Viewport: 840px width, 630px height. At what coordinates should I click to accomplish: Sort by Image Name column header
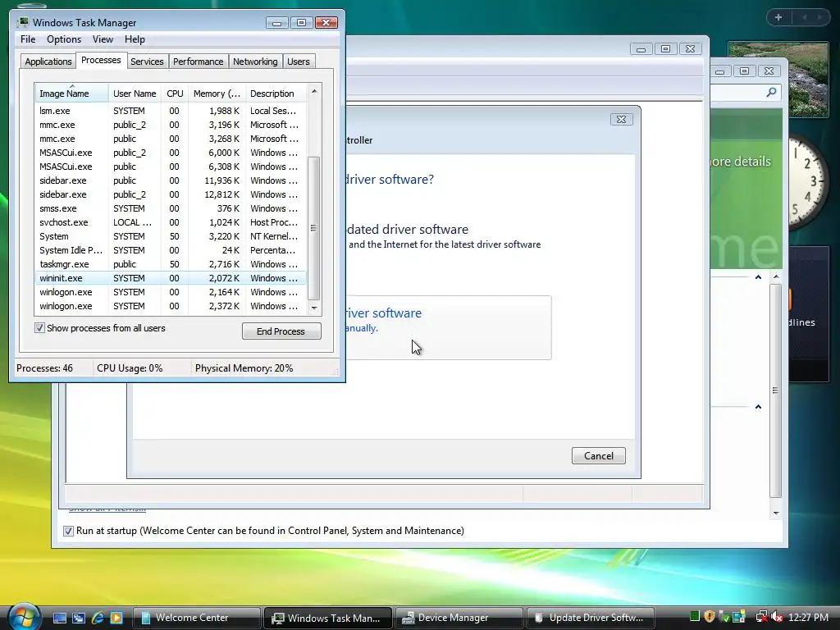[x=71, y=94]
